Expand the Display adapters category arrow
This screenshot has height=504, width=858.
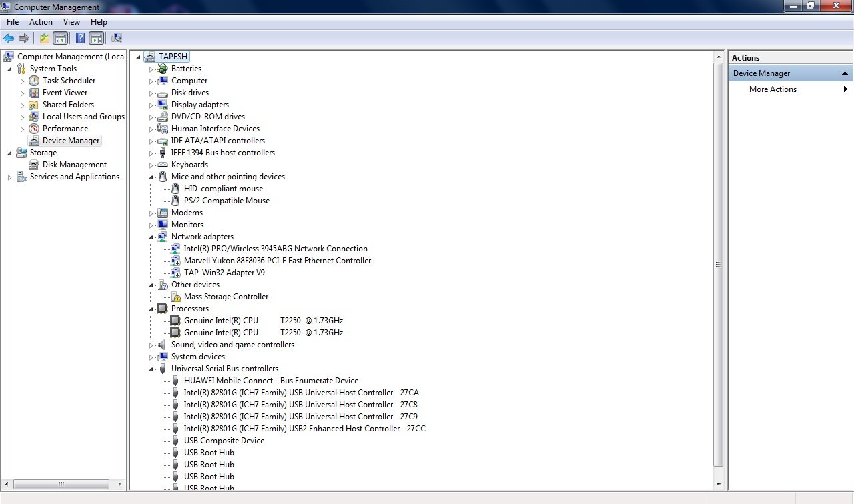pyautogui.click(x=151, y=105)
